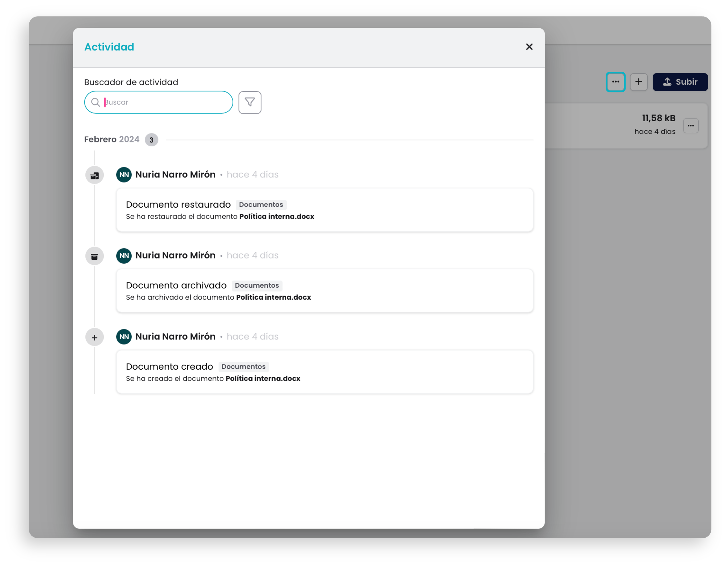Click the Febrero 2024 section header
Viewport: 728px width, 567px height.
(112, 139)
